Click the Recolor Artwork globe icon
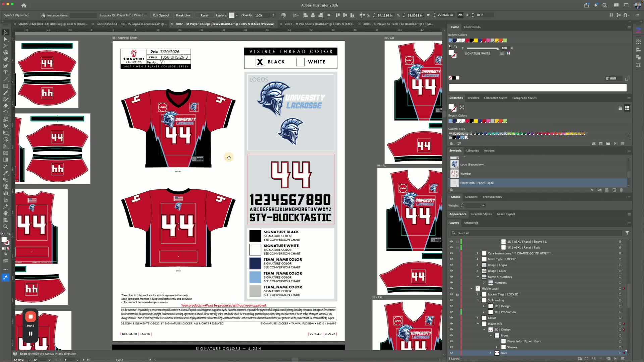The image size is (644, 362). (x=283, y=15)
